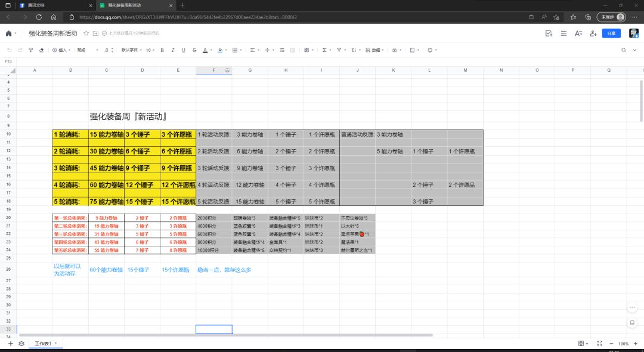Toggle italic formatting
This screenshot has height=352, width=644.
174,50
